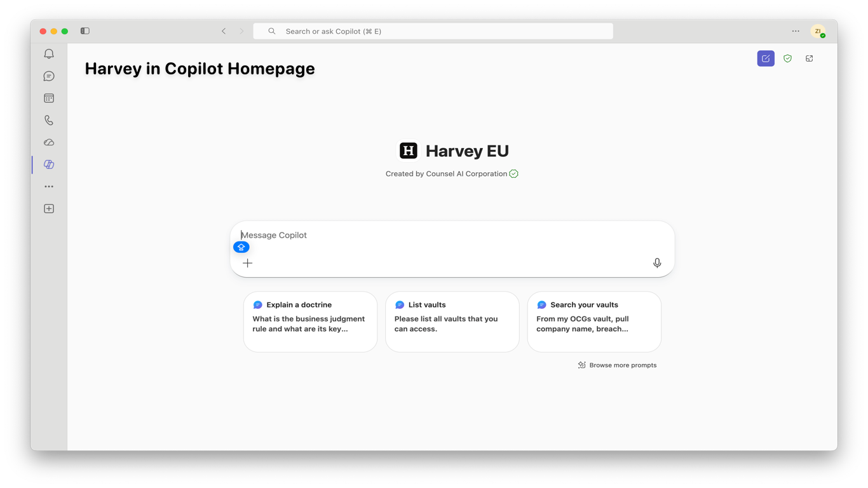Screen dimensions: 868x488
Task: Activate the microphone dictation icon
Action: click(657, 263)
